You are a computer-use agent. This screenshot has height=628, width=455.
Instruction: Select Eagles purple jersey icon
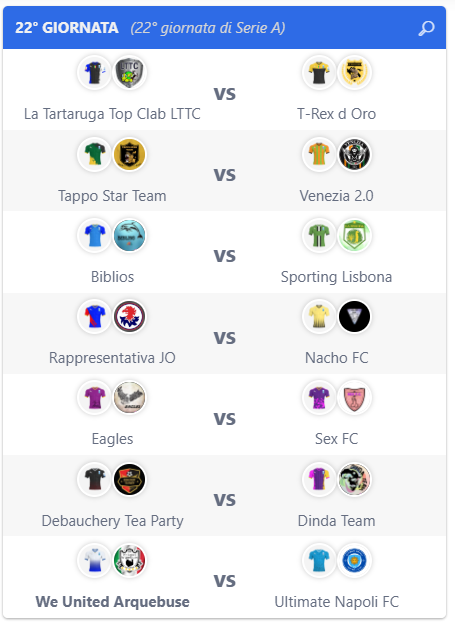[95, 397]
